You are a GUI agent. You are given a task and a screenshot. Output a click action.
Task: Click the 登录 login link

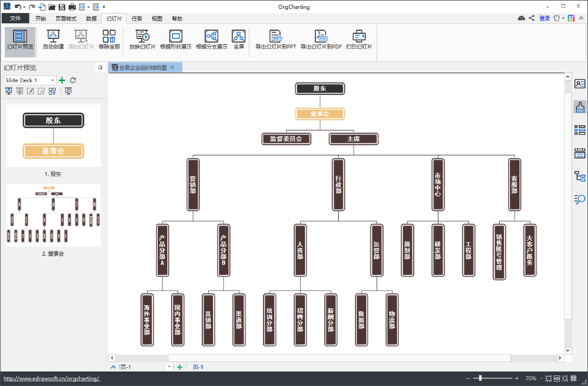click(x=544, y=18)
